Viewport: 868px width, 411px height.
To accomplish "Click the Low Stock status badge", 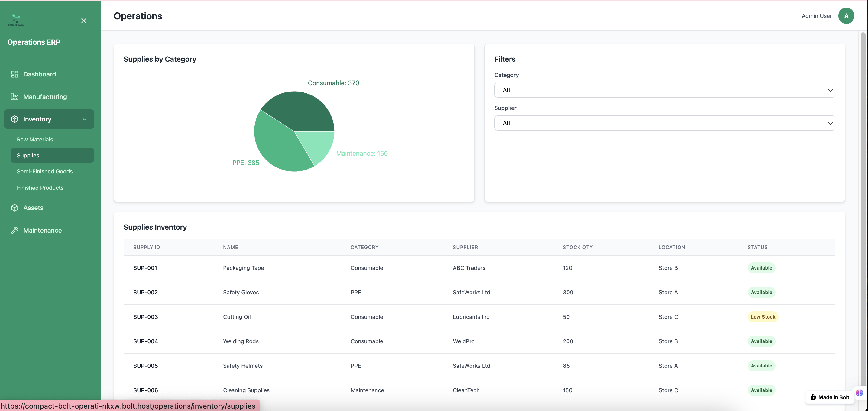I will [x=763, y=317].
